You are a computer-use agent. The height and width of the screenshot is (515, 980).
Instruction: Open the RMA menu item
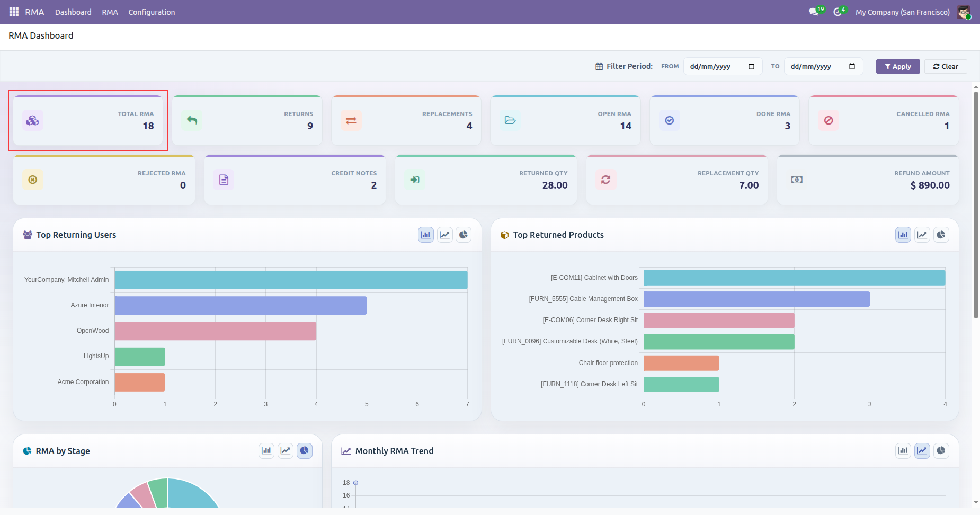click(110, 12)
